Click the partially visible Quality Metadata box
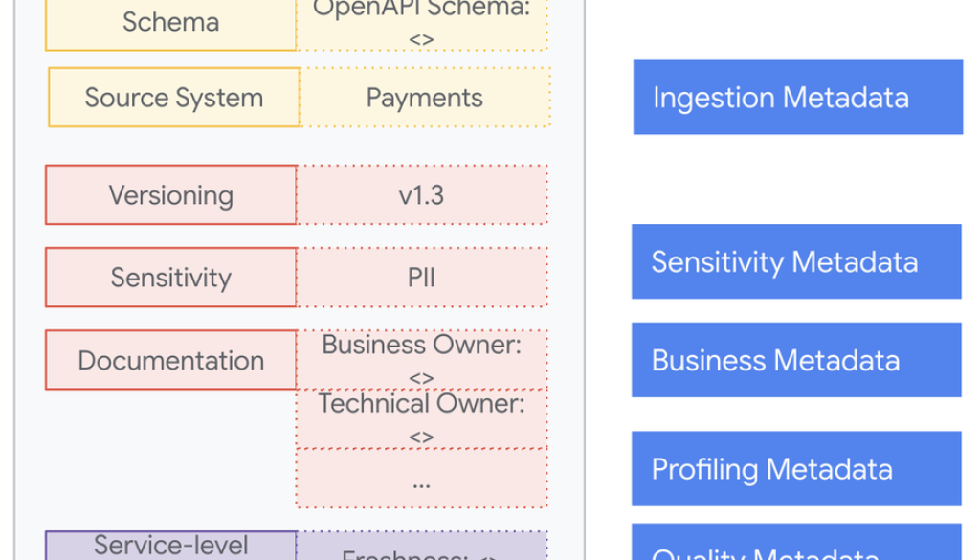 (796, 545)
